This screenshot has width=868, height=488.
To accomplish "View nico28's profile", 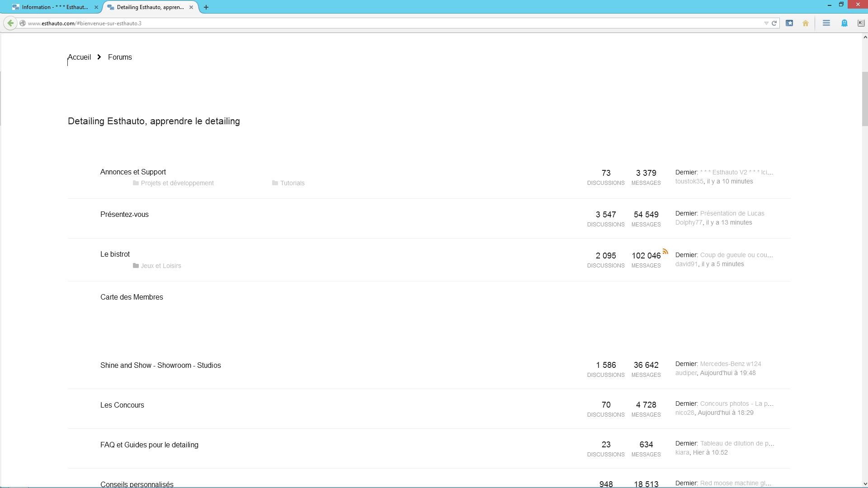I will [x=684, y=413].
